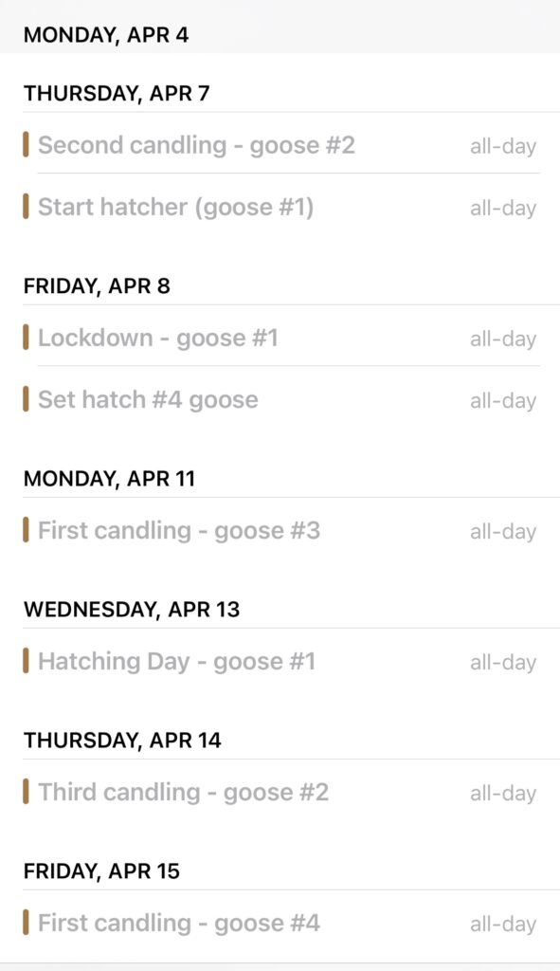Tap the Friday, Apr 15 date header

click(101, 870)
